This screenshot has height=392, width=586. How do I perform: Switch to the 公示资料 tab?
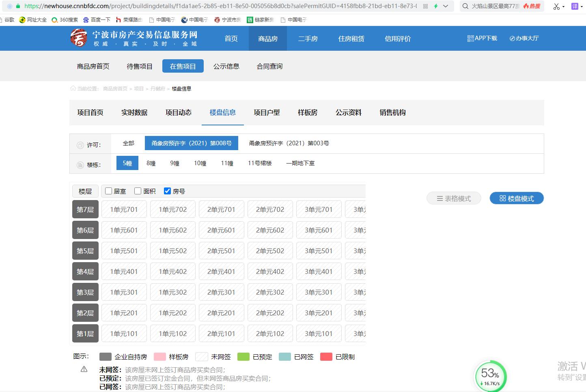(349, 112)
